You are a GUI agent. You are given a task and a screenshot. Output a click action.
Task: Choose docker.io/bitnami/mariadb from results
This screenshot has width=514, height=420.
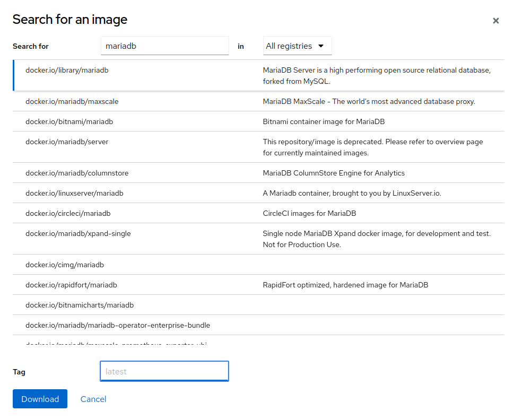pyautogui.click(x=69, y=121)
